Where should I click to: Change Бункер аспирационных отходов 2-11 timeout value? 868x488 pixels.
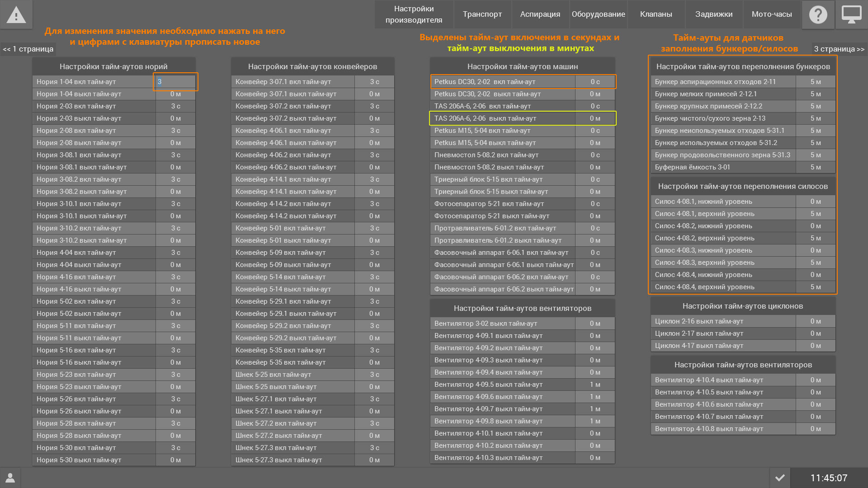(815, 82)
